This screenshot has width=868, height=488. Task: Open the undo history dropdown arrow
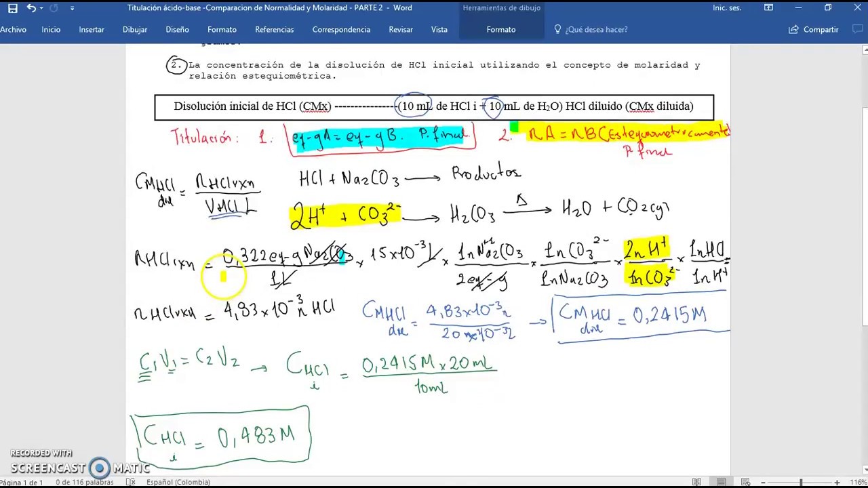point(41,8)
